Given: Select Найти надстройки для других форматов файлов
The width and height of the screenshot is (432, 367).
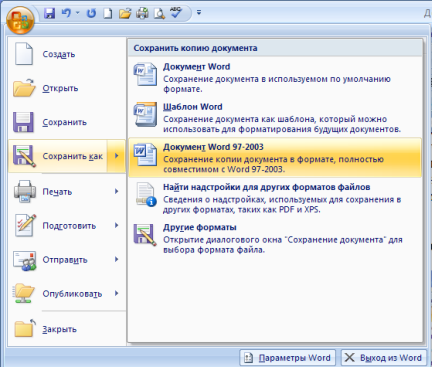Looking at the screenshot, I should (x=275, y=198).
